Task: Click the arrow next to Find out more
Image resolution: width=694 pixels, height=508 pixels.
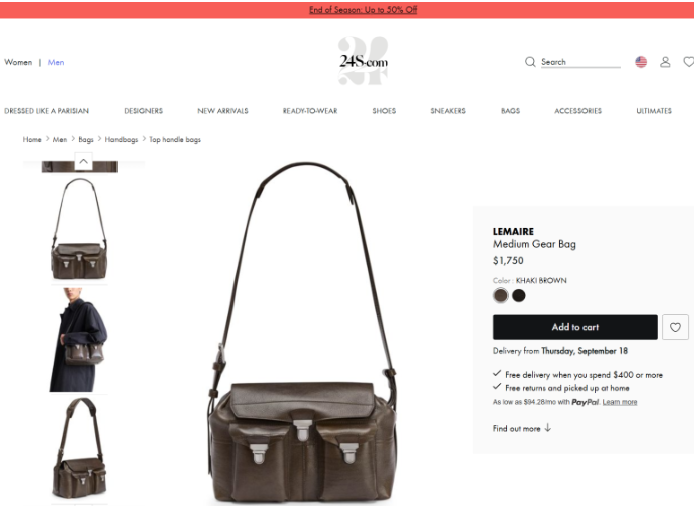Action: pyautogui.click(x=547, y=427)
